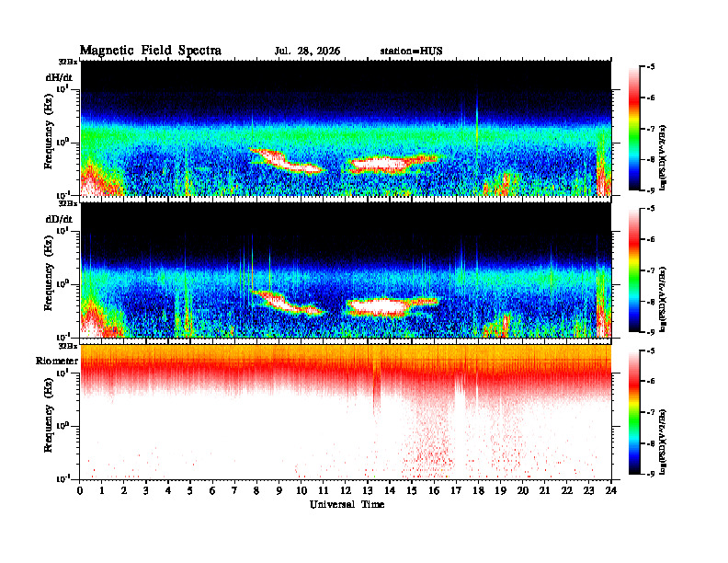Click hour "15" on the time axis
The image size is (728, 563).
pyautogui.click(x=412, y=491)
